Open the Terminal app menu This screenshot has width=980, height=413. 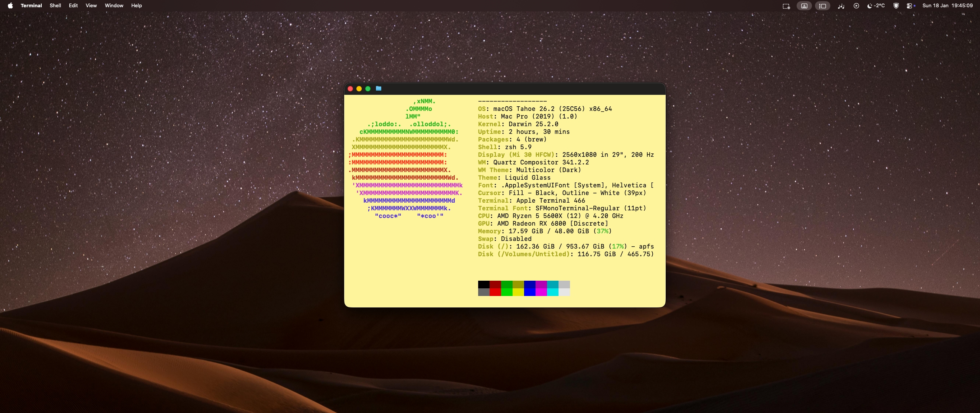[31, 6]
